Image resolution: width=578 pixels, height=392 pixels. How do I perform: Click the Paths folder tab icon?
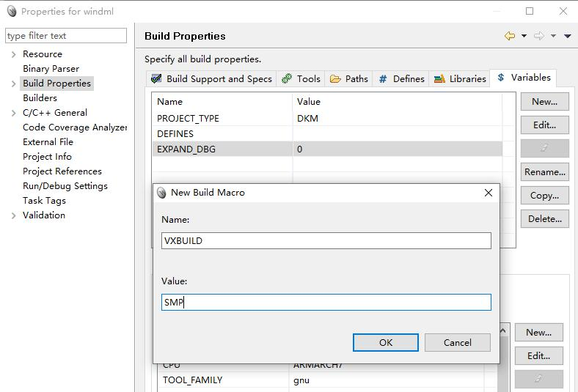[x=335, y=79]
